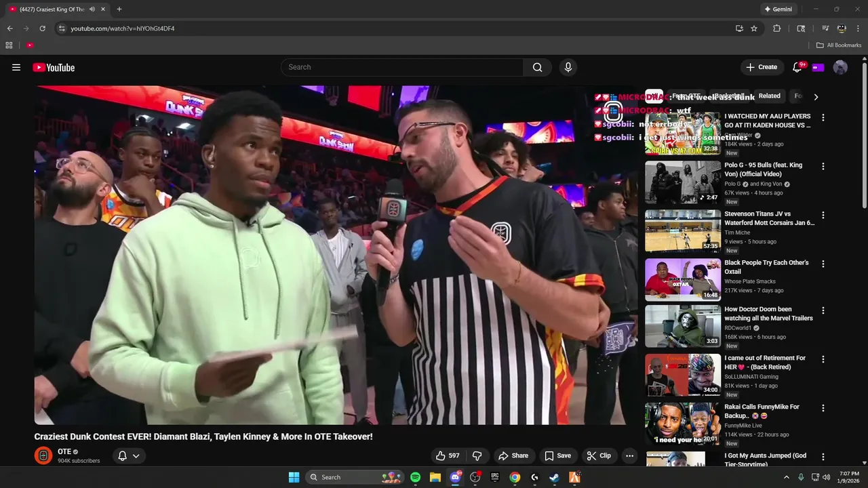Open Steam from the taskbar

tap(555, 477)
